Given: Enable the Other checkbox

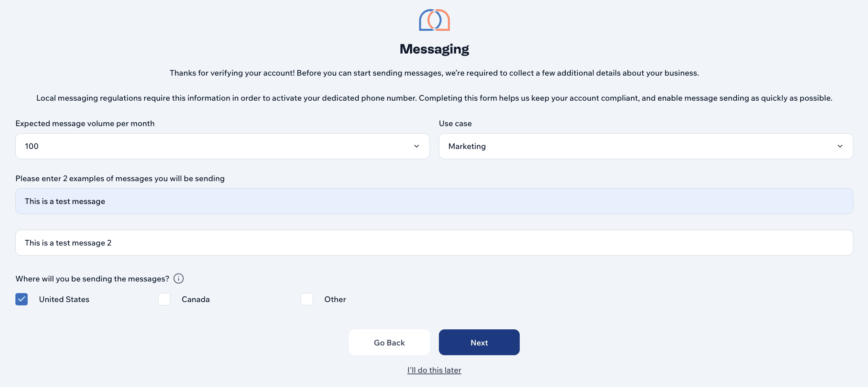Looking at the screenshot, I should (307, 299).
